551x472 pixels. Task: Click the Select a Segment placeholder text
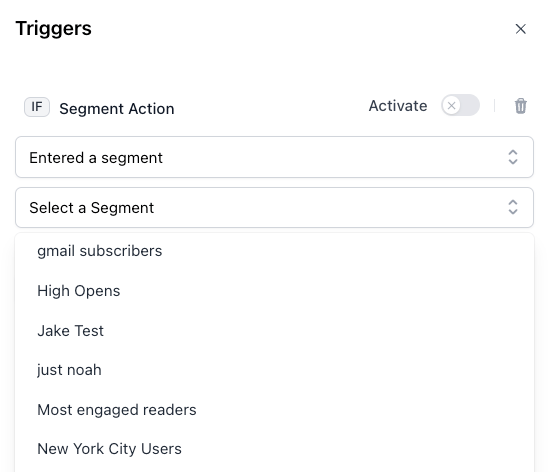(x=92, y=208)
